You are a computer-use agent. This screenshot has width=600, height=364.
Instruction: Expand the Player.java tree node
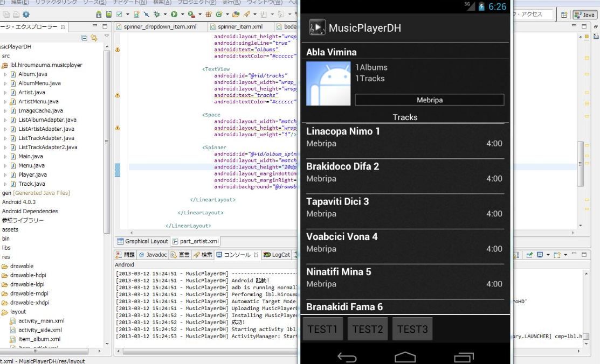click(x=5, y=175)
